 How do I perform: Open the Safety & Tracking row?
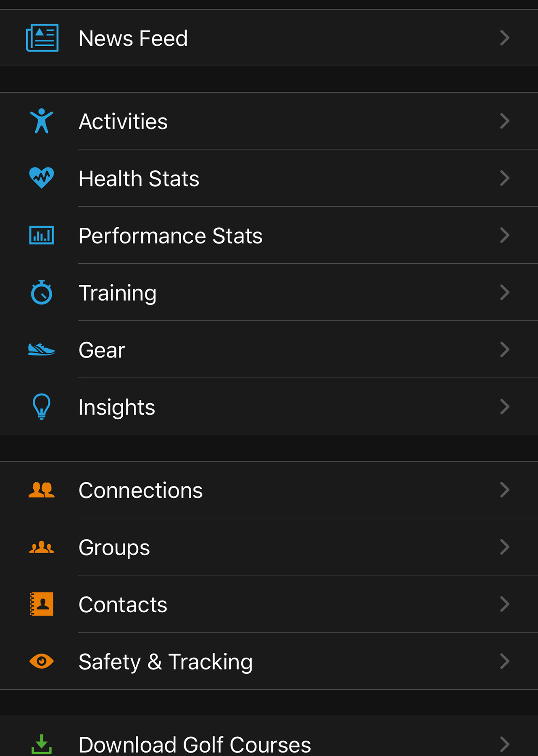166,661
